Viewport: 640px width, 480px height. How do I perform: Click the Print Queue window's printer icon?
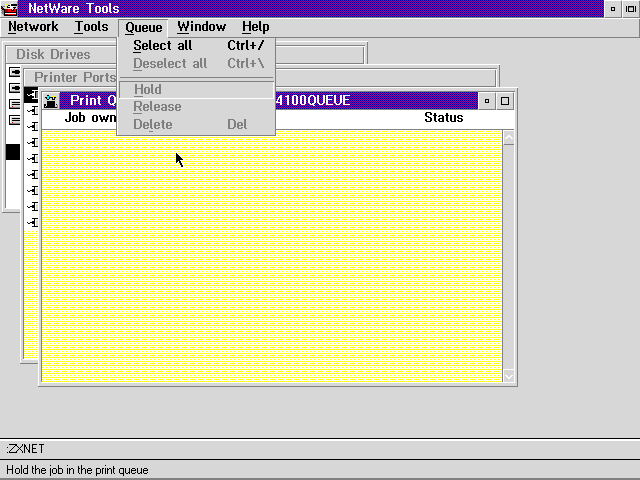(51, 100)
